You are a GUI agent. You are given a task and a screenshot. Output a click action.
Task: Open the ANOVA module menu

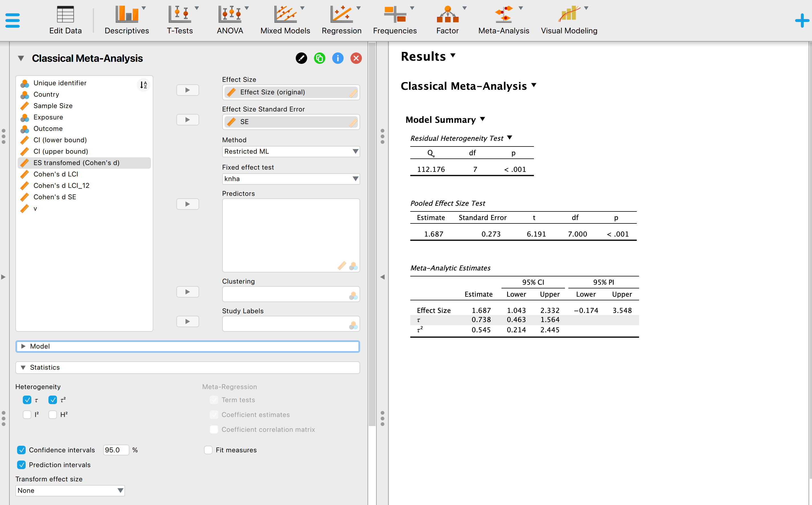(230, 20)
